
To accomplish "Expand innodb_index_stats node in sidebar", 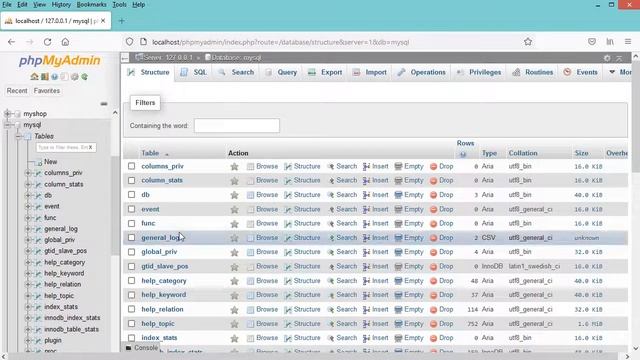I will [x=28, y=318].
